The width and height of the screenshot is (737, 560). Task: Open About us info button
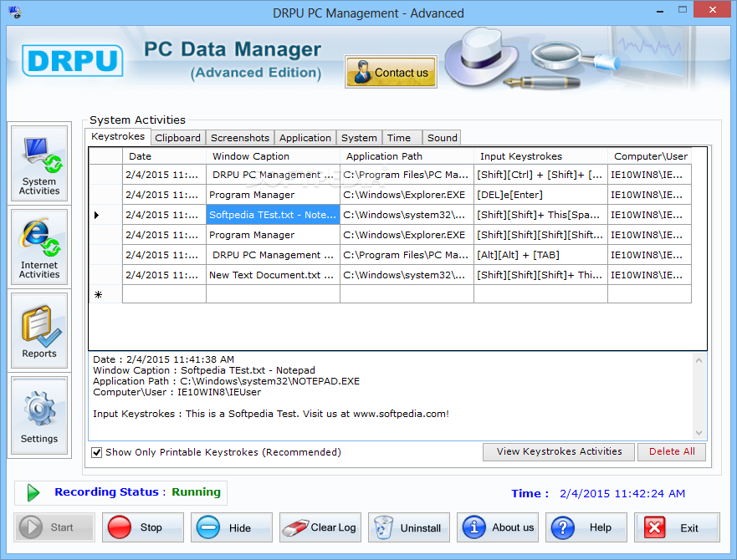click(x=498, y=527)
